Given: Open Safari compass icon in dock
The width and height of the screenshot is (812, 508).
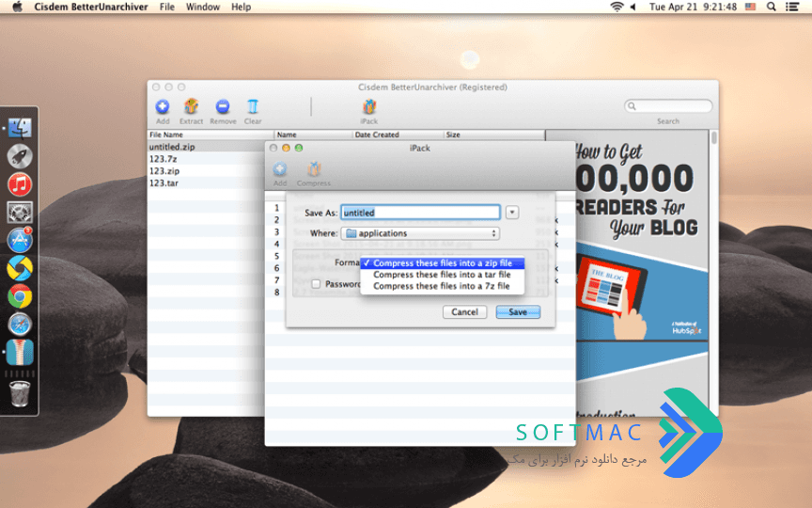Looking at the screenshot, I should click(x=20, y=325).
